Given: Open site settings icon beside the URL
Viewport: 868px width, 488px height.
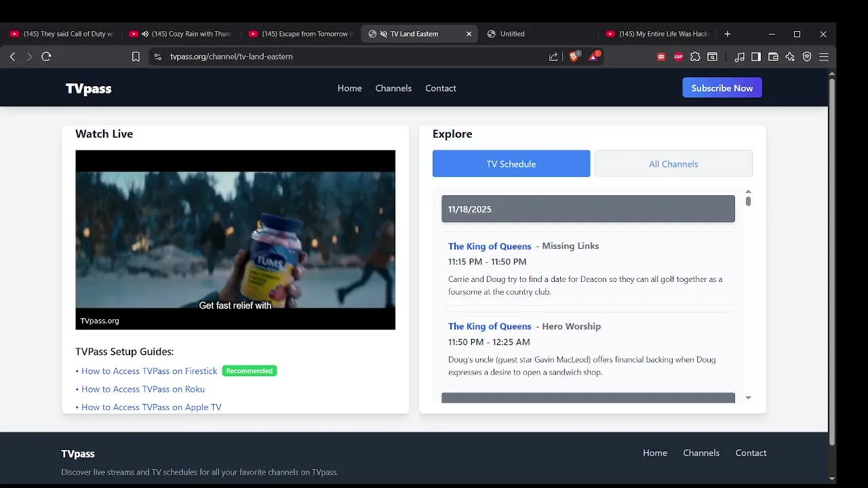Looking at the screenshot, I should pyautogui.click(x=158, y=57).
